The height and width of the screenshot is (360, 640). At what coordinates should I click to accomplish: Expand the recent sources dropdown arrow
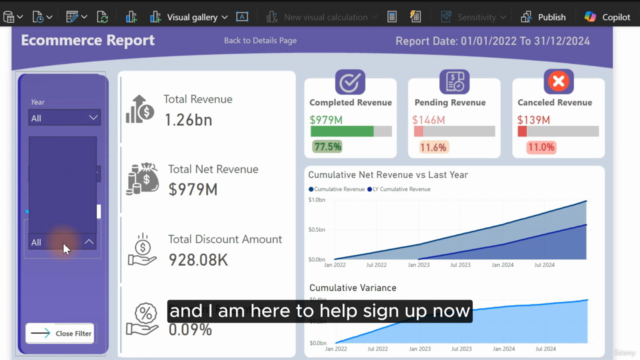pos(49,17)
